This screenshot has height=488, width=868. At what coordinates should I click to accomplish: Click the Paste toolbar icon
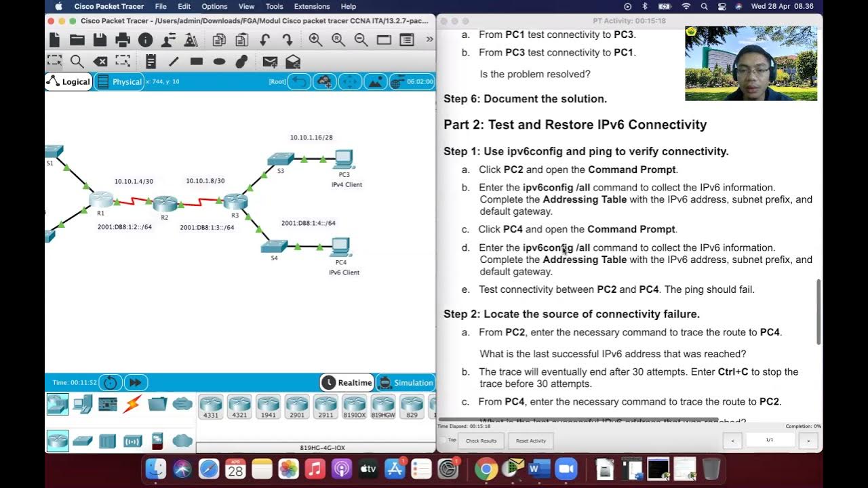click(241, 40)
